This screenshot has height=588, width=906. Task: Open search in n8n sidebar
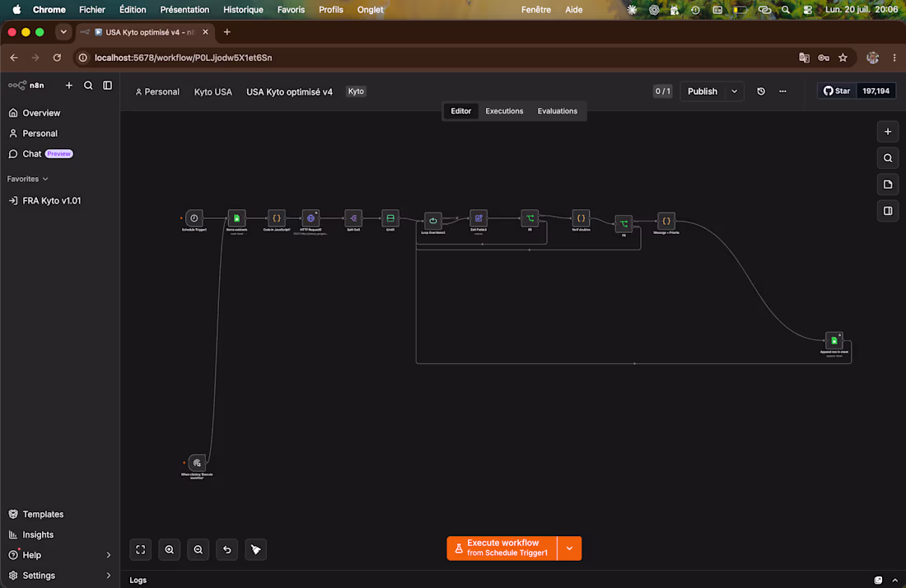point(88,86)
